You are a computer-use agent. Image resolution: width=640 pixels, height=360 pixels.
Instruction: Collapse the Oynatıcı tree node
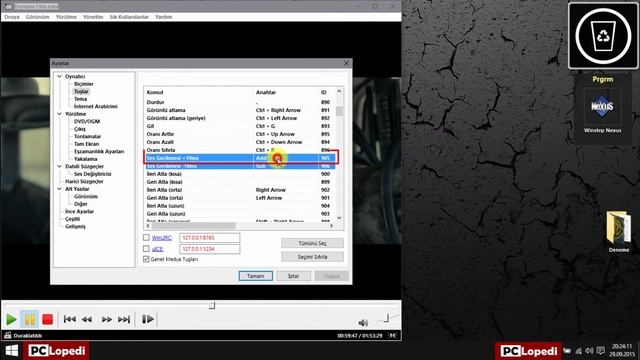(60, 76)
